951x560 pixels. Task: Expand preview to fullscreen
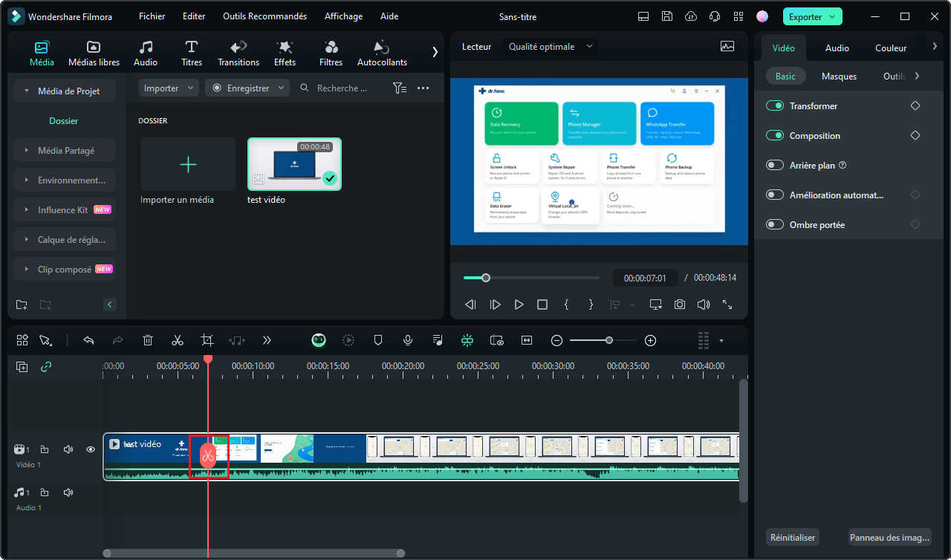click(x=727, y=305)
